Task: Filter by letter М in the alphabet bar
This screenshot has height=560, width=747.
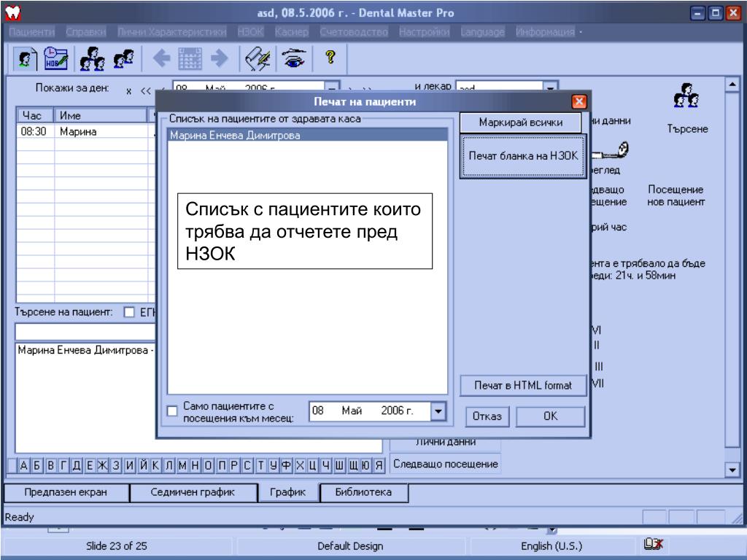Action: pos(182,465)
